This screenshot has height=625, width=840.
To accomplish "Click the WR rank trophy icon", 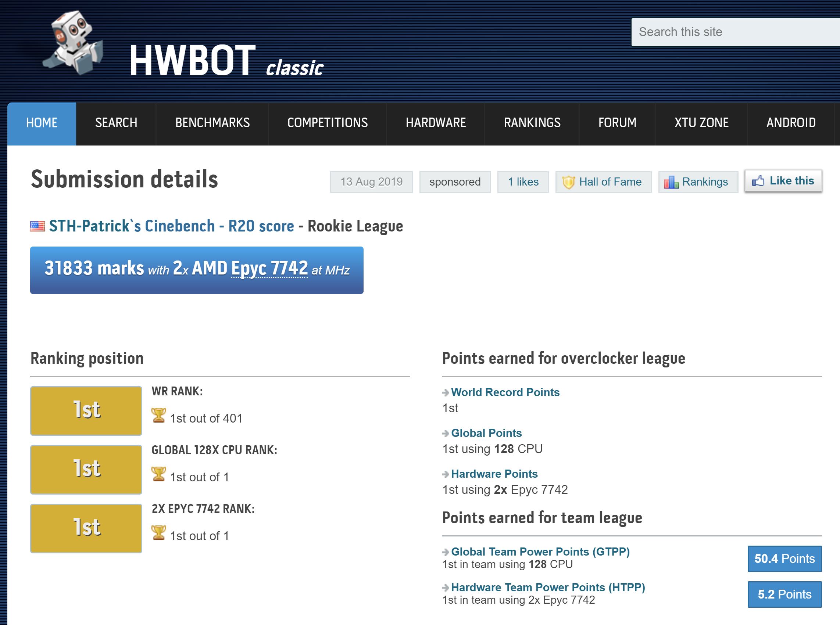I will (158, 416).
